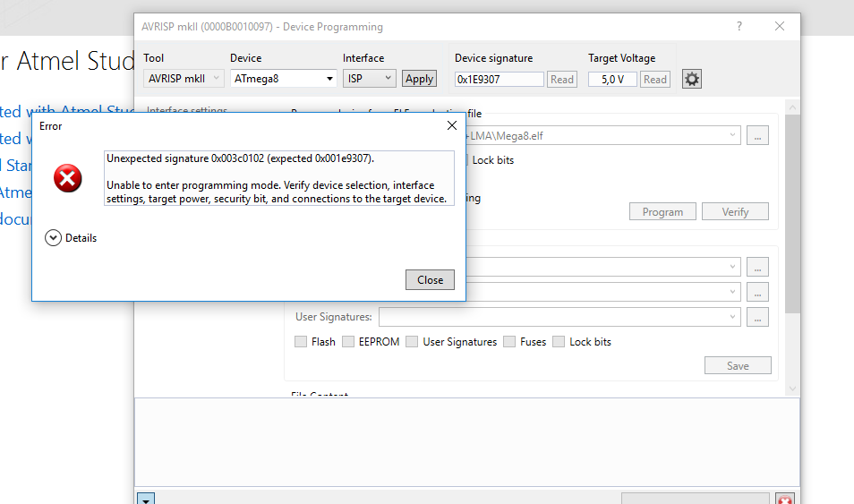Click red stop icon in status bar
854x504 pixels.
785,500
